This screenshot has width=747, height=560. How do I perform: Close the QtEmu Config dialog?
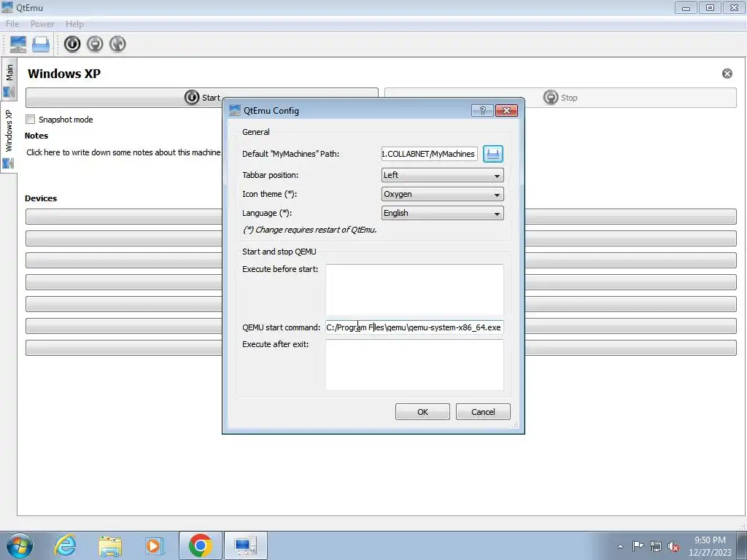(506, 111)
